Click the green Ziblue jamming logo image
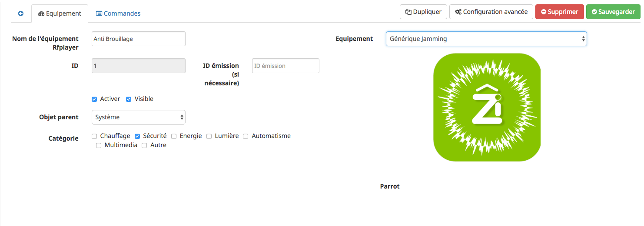The width and height of the screenshot is (644, 226). pyautogui.click(x=487, y=107)
